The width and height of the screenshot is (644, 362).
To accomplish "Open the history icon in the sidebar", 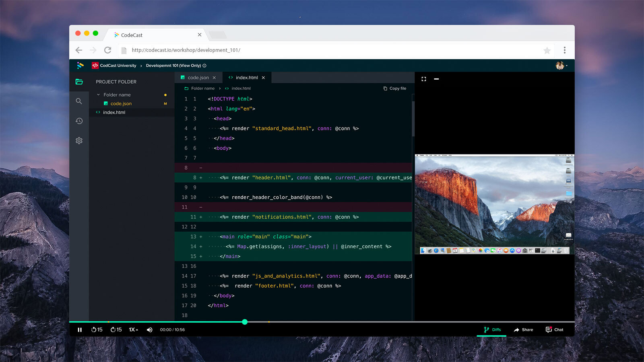I will click(79, 121).
